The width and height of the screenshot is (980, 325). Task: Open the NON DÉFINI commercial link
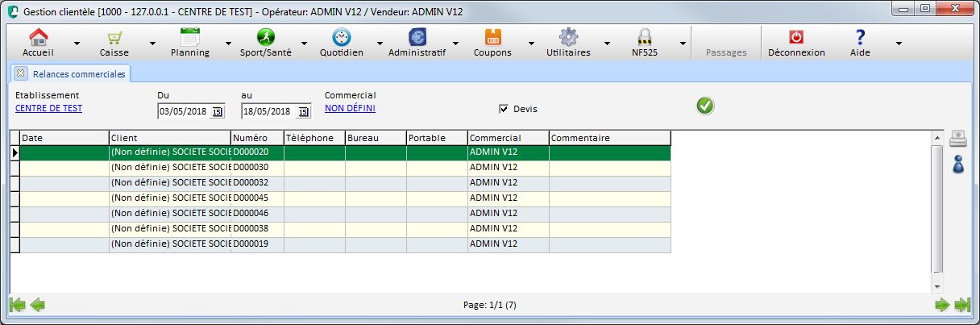click(350, 108)
